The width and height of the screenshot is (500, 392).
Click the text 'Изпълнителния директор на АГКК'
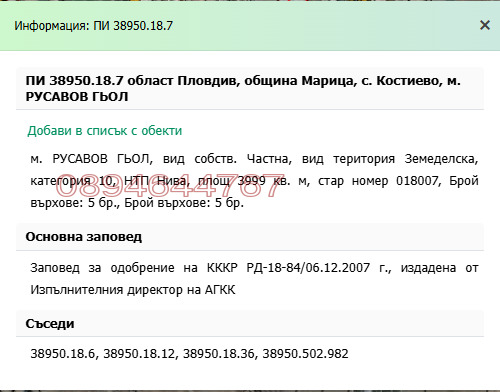(133, 290)
